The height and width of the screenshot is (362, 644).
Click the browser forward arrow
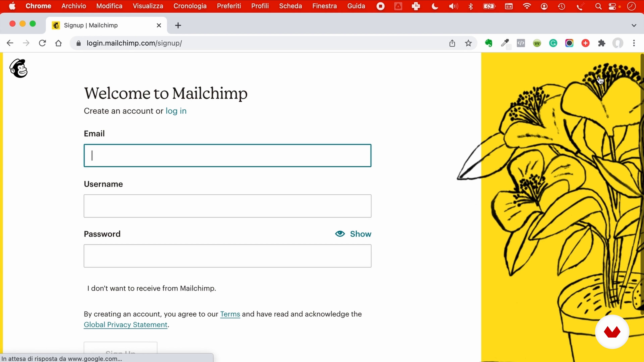click(26, 43)
